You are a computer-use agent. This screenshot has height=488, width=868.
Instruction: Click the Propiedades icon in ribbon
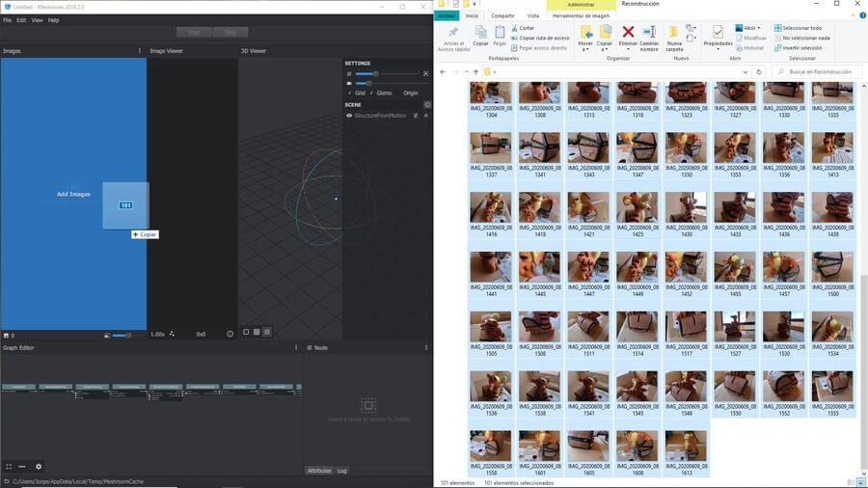718,37
